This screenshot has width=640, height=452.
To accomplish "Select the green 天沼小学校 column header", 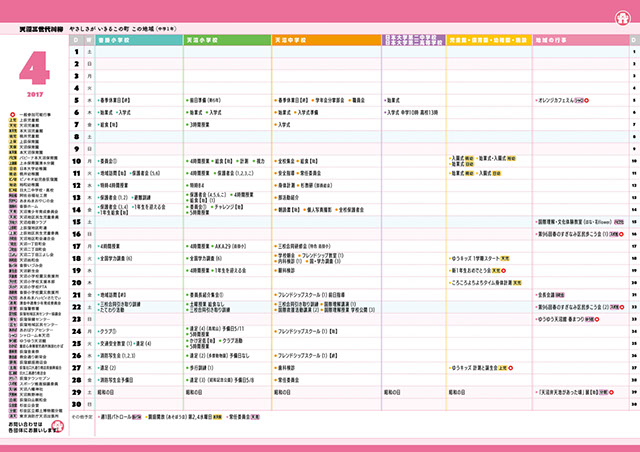I will point(227,40).
